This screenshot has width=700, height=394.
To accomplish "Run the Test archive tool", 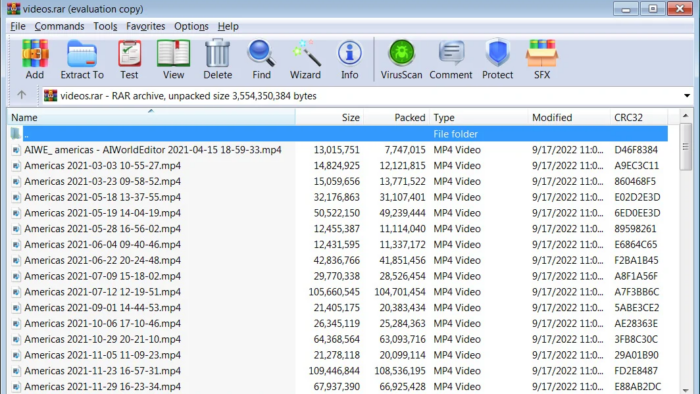I will (129, 59).
